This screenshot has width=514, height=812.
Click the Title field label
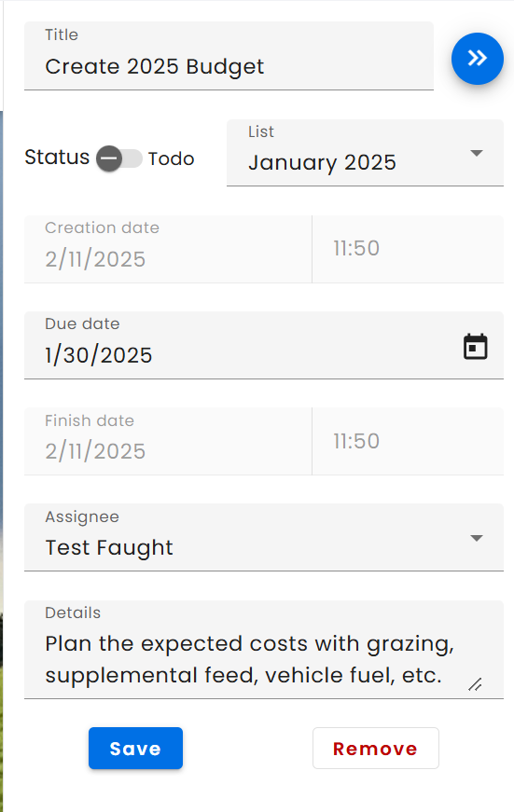pyautogui.click(x=62, y=34)
